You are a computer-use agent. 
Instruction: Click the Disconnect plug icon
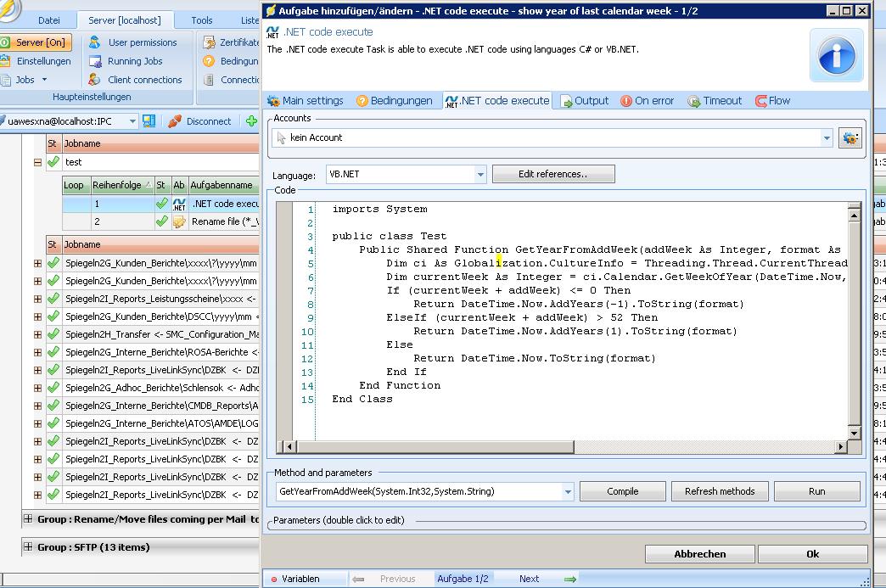(x=175, y=121)
